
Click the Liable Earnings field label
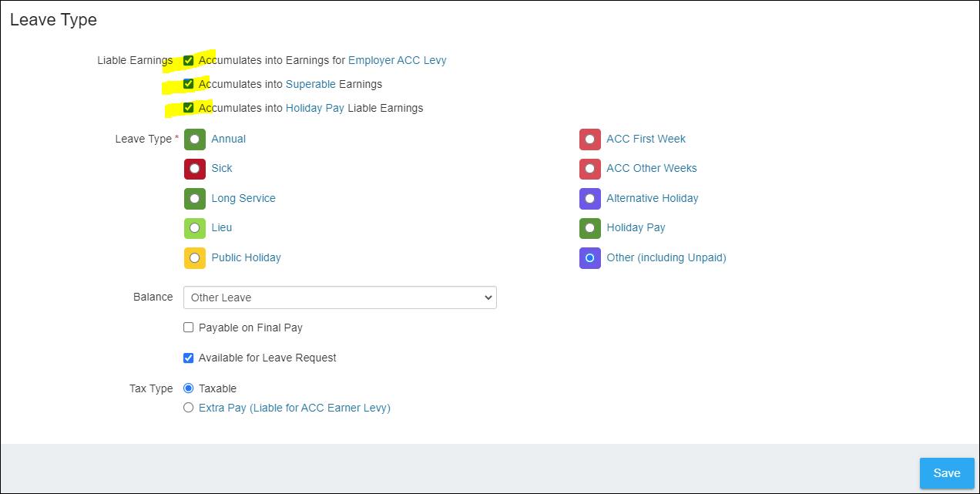tap(136, 60)
